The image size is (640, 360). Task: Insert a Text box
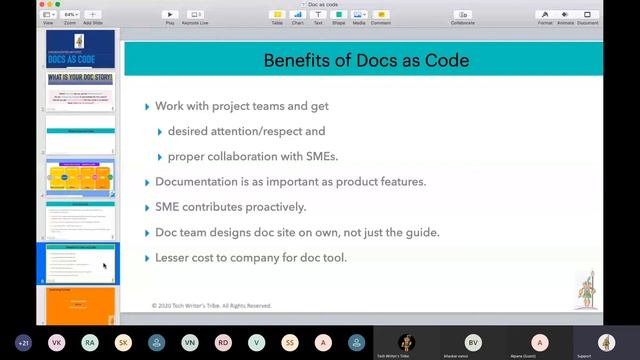318,15
